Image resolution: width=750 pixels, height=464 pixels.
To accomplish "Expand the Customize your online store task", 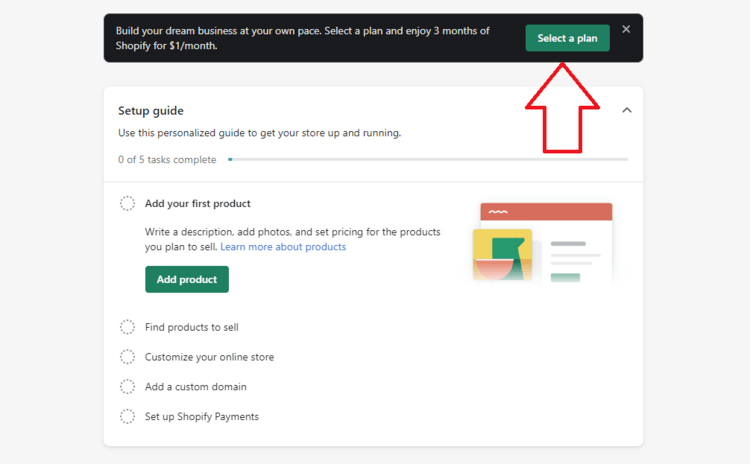I will pos(209,357).
